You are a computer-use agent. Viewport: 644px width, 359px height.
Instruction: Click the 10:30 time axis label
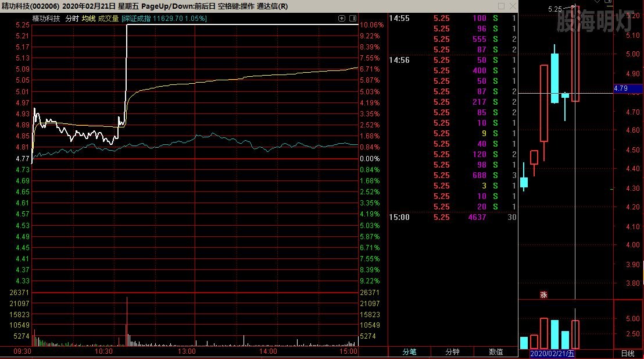pos(103,351)
